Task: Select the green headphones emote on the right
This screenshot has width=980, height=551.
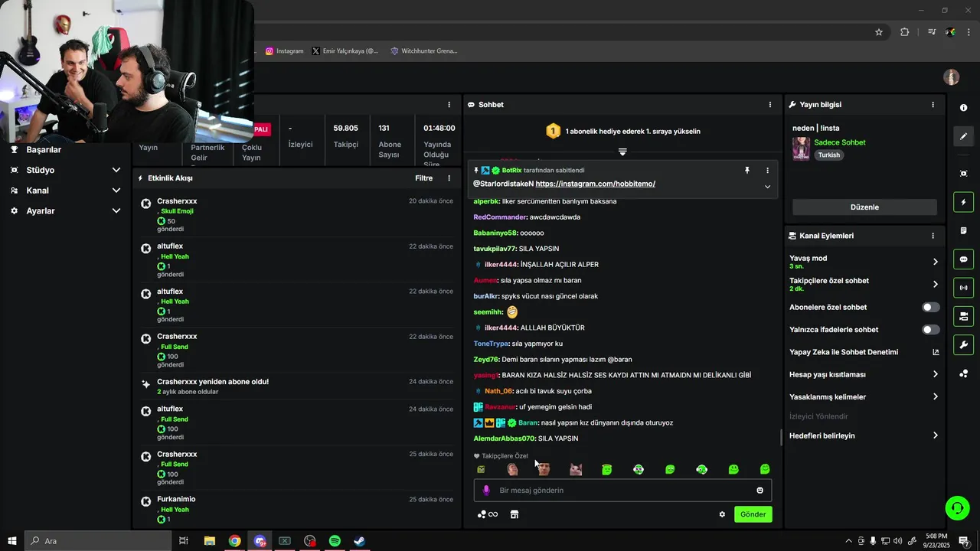Action: [701, 469]
